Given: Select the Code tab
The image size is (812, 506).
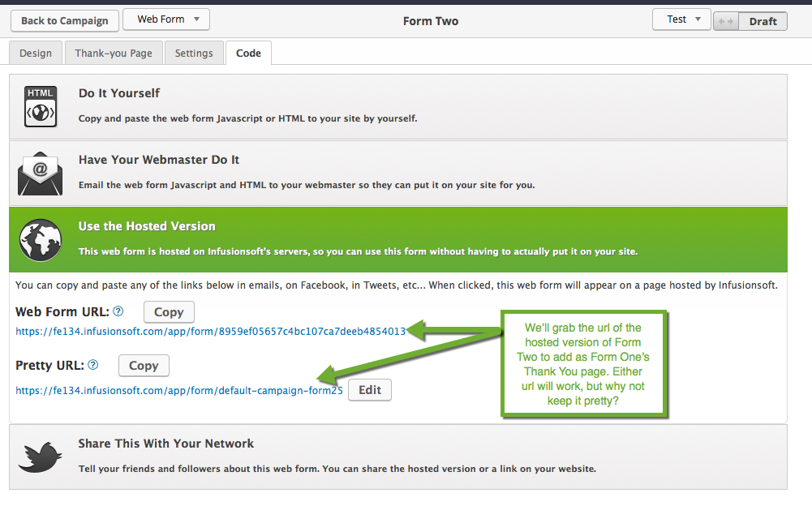Looking at the screenshot, I should (x=248, y=53).
